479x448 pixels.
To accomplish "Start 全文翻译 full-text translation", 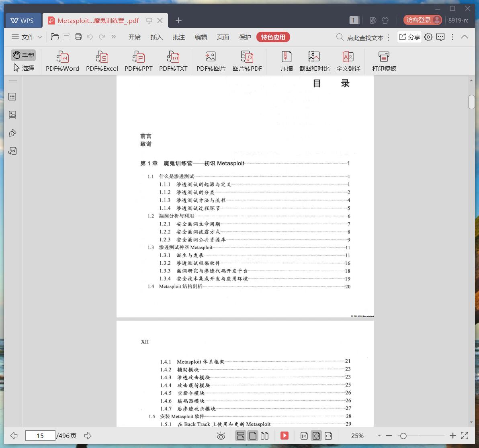I will (348, 61).
